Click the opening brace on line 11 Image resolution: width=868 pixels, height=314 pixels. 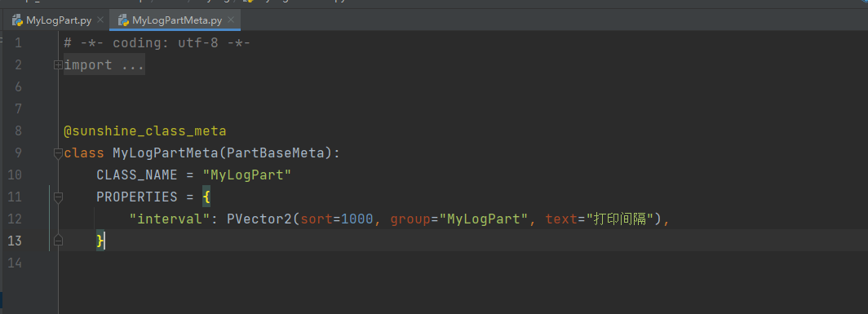pos(206,197)
